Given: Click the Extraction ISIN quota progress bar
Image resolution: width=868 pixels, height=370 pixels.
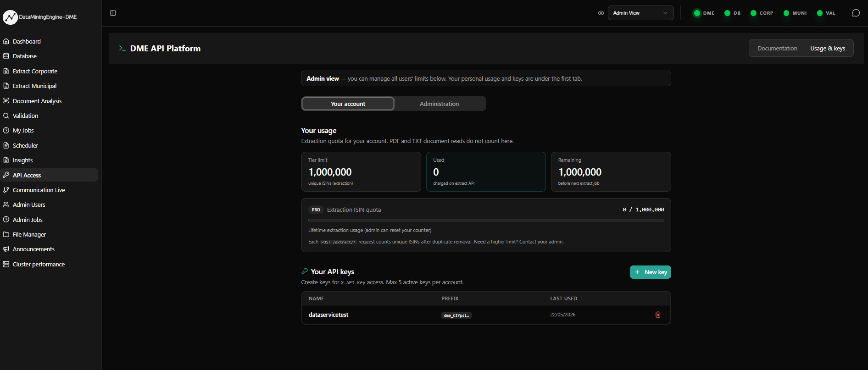Looking at the screenshot, I should tap(486, 221).
